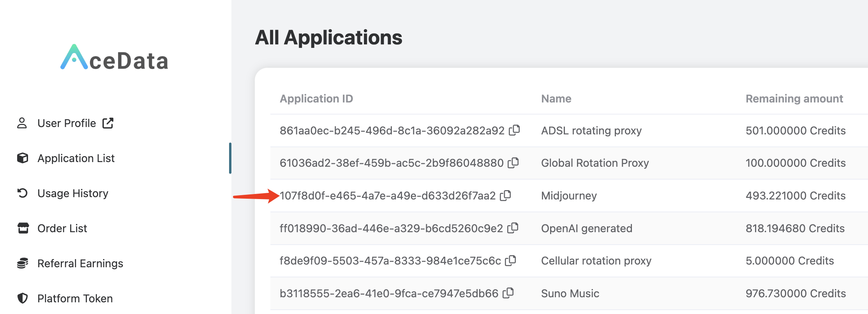Copy the OpenAI generated application ID
The height and width of the screenshot is (314, 868).
pyautogui.click(x=513, y=228)
